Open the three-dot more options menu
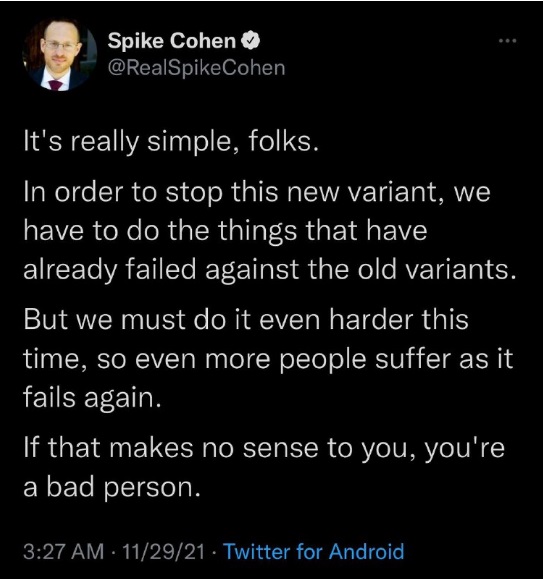The width and height of the screenshot is (543, 579). (508, 41)
